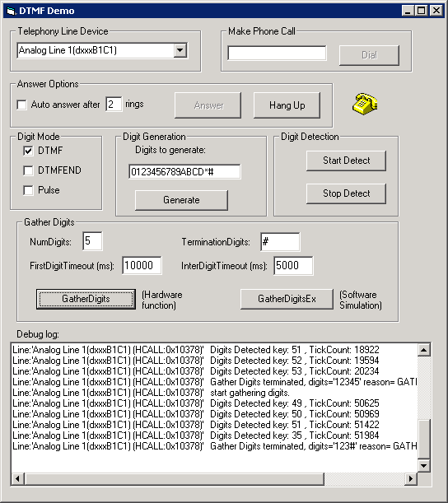This screenshot has height=503, width=448.
Task: Click the Hang Up button
Action: coord(287,105)
